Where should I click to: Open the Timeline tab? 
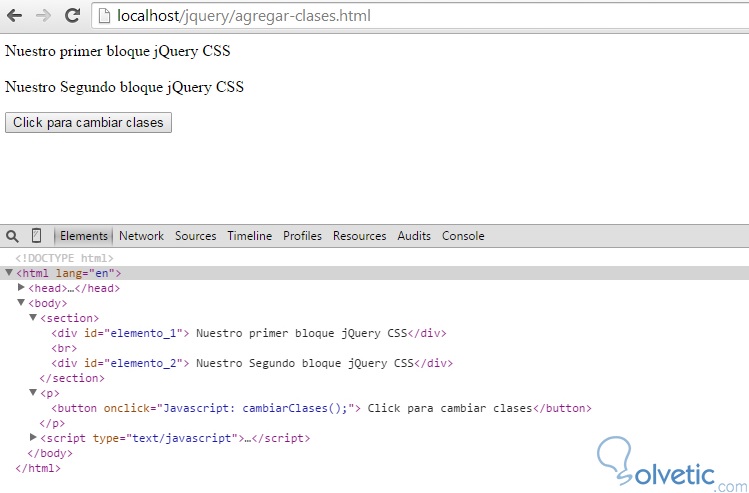(x=249, y=236)
